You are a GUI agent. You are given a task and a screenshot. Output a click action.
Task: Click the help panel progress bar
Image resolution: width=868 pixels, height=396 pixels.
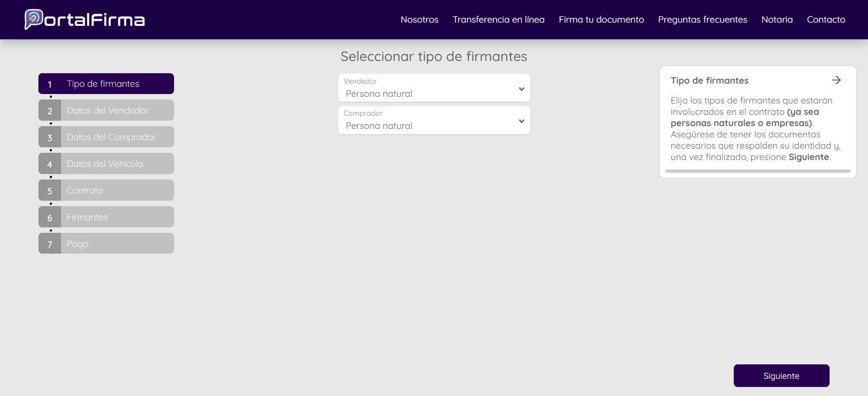coord(757,171)
